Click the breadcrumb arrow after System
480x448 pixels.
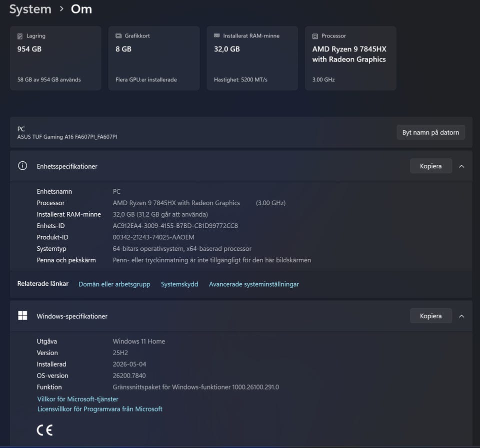click(x=61, y=9)
